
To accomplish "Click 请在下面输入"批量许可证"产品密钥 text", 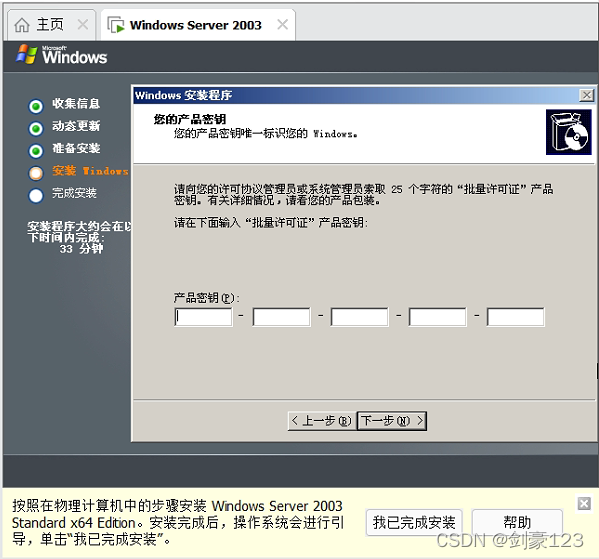I will point(271,222).
